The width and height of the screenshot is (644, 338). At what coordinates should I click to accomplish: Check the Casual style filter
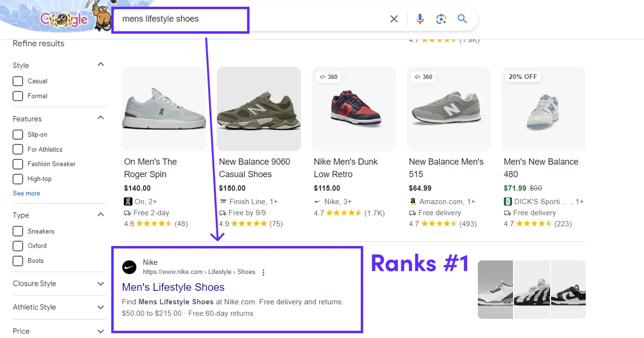[x=18, y=81]
